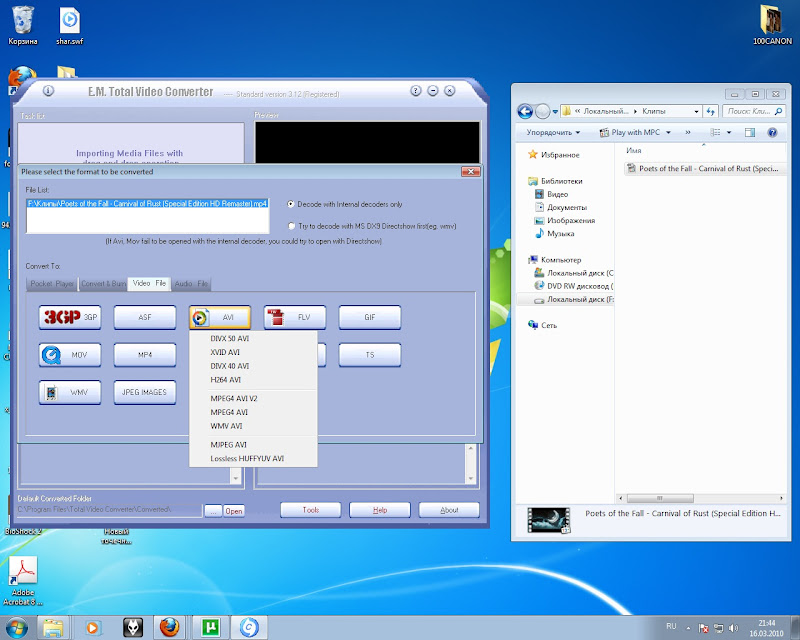Select Decode with internal decoders only
800x640 pixels.
[x=291, y=204]
